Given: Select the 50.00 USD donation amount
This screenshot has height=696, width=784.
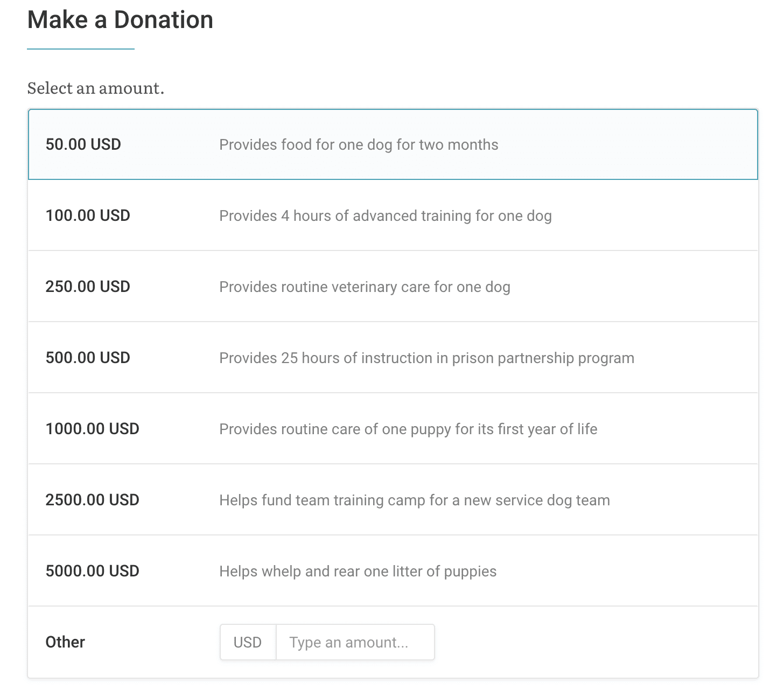Looking at the screenshot, I should pyautogui.click(x=83, y=144).
